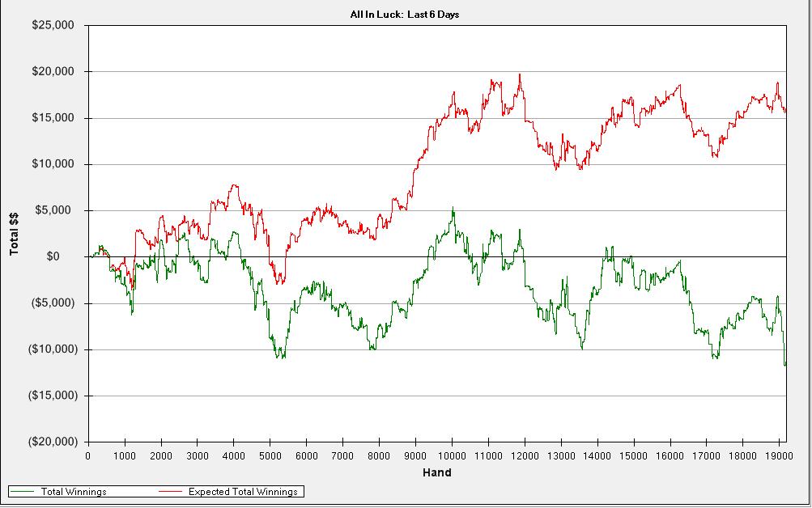Select the Expected Total Winnings legend label
Screen dimensions: 812x508
(x=243, y=491)
